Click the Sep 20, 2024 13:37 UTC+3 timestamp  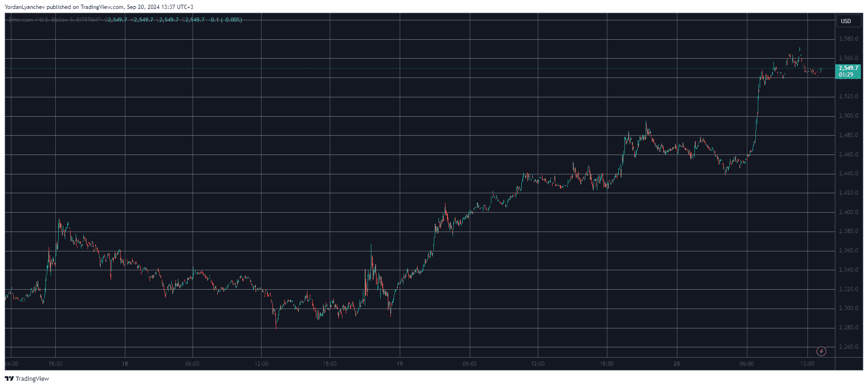(160, 7)
